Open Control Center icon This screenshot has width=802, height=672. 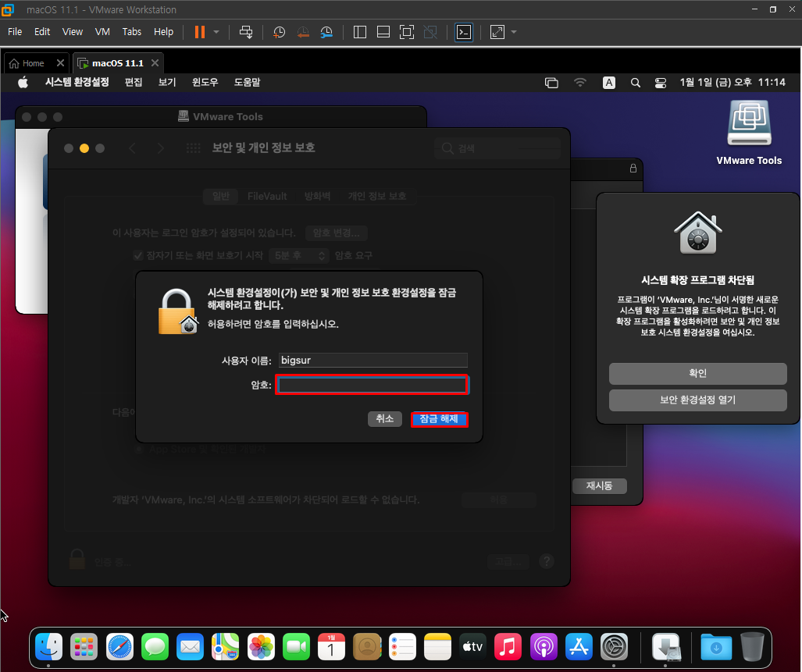click(x=661, y=83)
